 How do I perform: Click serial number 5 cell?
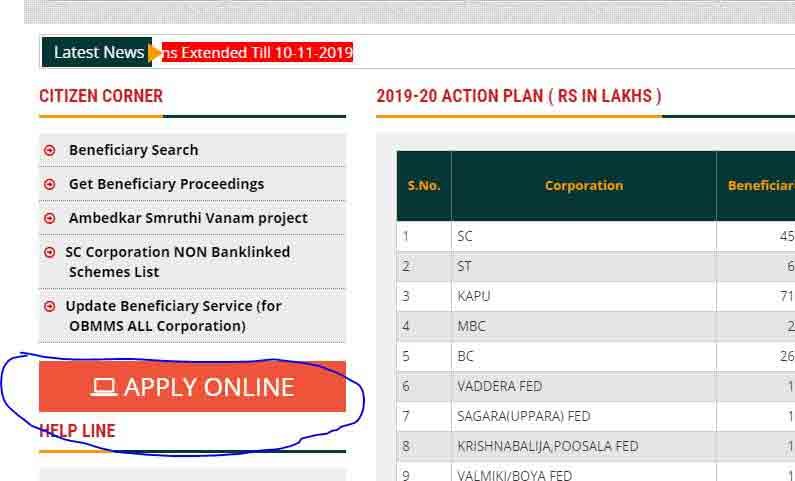[x=424, y=356]
